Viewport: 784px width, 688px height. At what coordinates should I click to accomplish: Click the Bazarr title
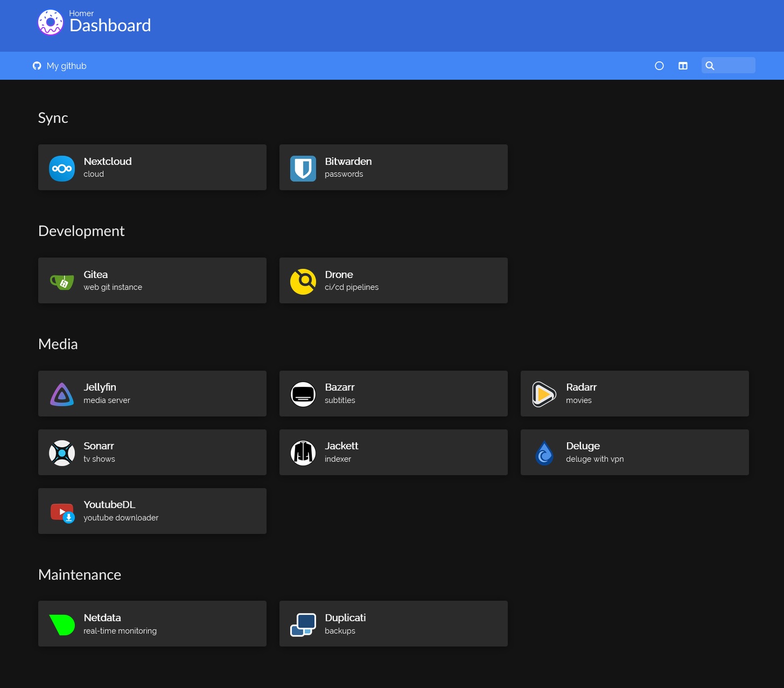(x=340, y=387)
